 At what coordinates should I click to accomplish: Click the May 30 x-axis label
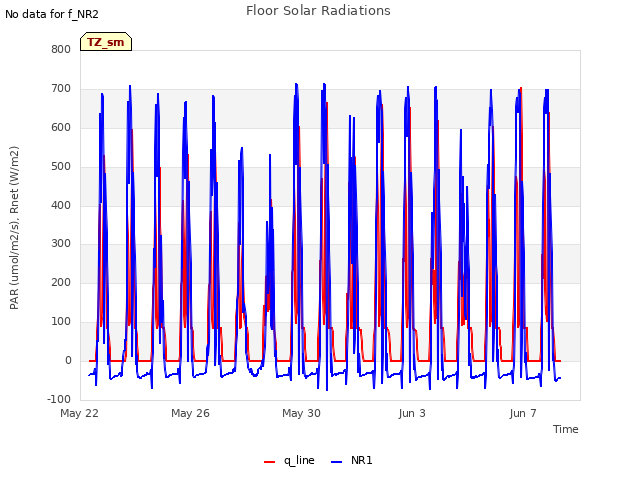301,413
